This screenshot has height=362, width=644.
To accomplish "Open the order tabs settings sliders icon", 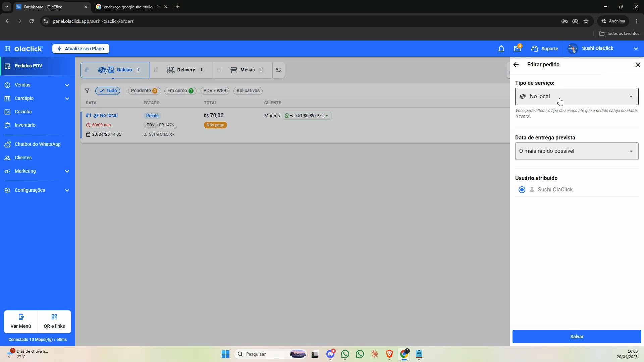I will click(279, 70).
